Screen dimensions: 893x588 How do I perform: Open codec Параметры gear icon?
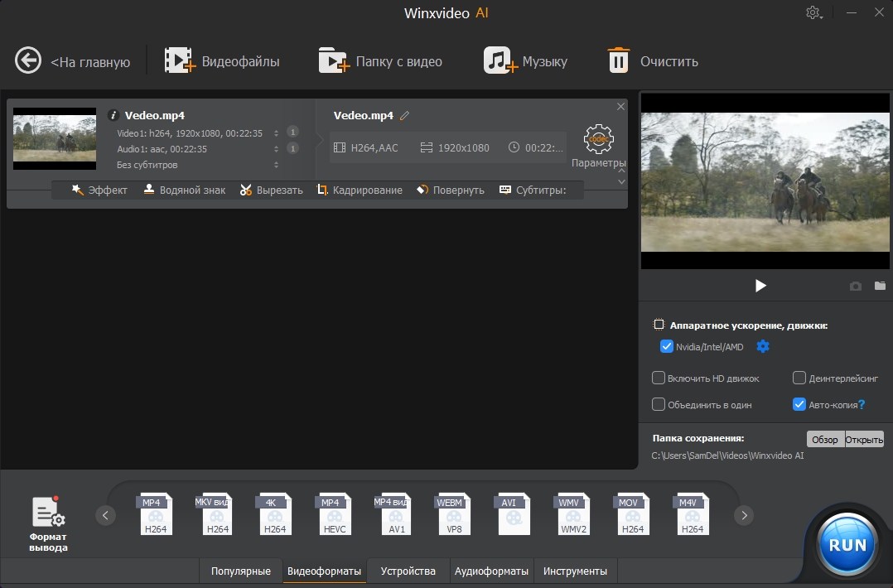click(x=598, y=139)
